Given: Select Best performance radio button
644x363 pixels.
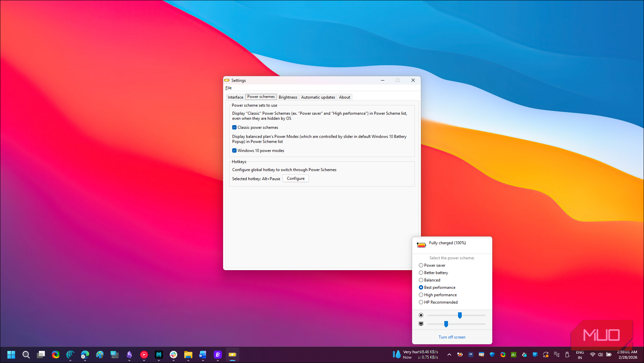Looking at the screenshot, I should (x=421, y=288).
